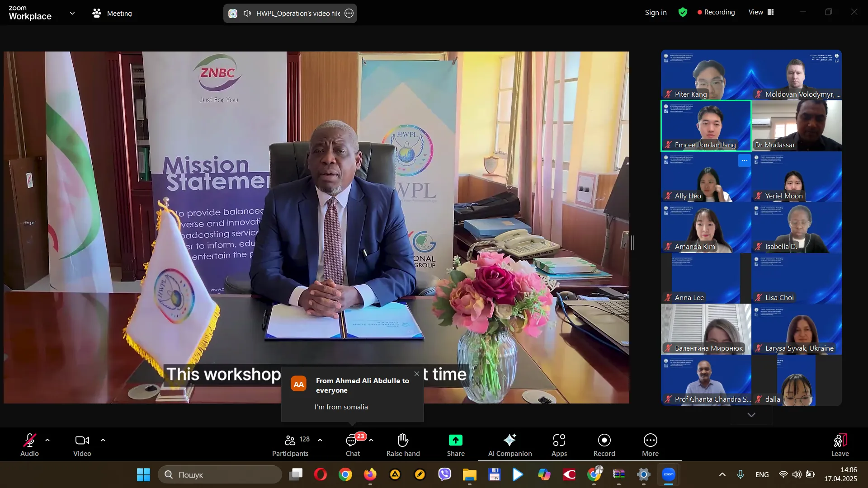Image resolution: width=868 pixels, height=488 pixels.
Task: Open Viber from taskbar
Action: coord(445,474)
